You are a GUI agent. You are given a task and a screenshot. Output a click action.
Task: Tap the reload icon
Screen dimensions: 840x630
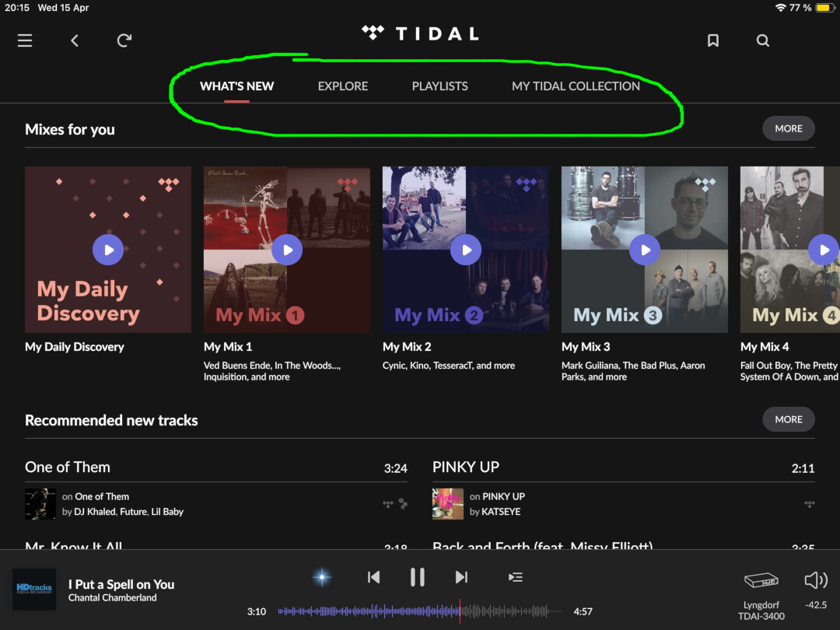tap(124, 40)
